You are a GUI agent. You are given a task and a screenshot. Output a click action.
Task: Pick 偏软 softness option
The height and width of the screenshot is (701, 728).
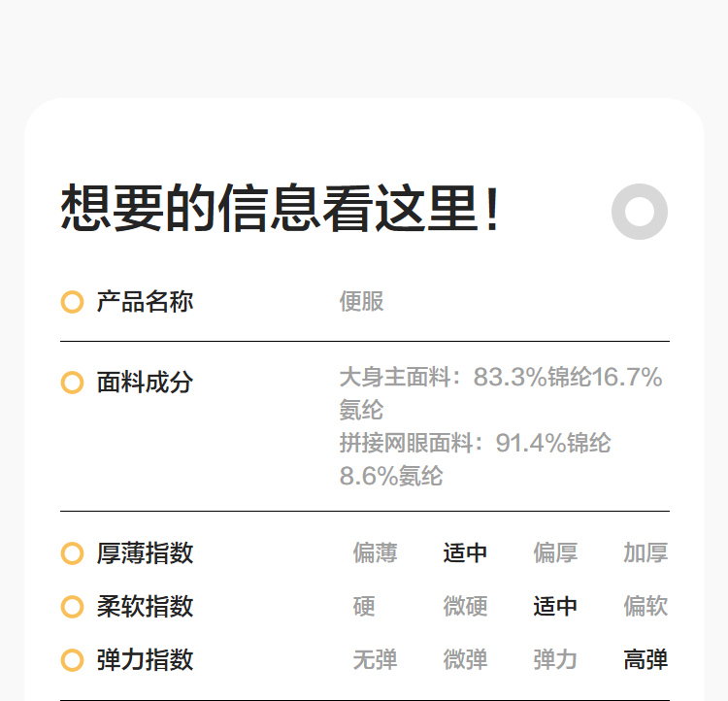(645, 607)
